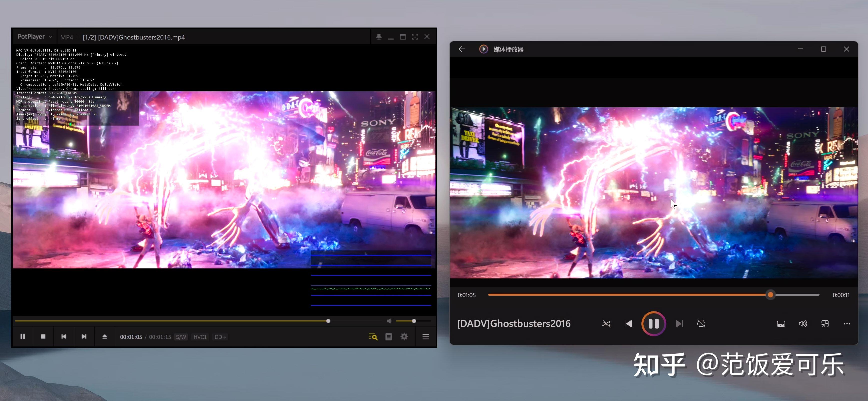Toggle repeat in Media Player
868x401 pixels.
[701, 324]
